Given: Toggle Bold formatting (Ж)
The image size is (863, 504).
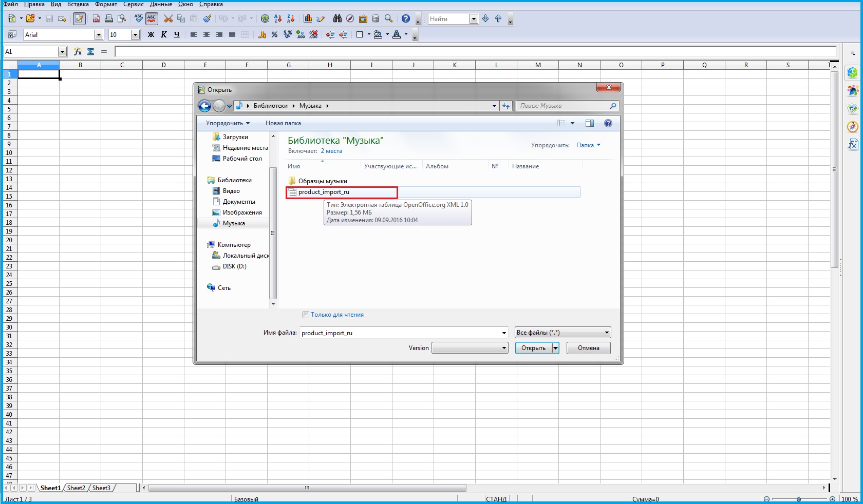Looking at the screenshot, I should 151,35.
